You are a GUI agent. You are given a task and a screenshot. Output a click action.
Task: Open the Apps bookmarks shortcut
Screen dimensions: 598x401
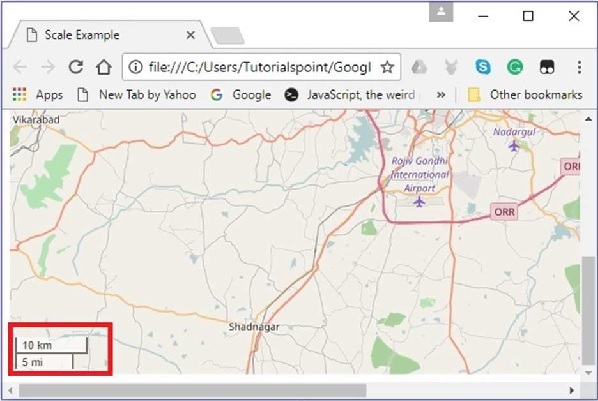pos(37,95)
